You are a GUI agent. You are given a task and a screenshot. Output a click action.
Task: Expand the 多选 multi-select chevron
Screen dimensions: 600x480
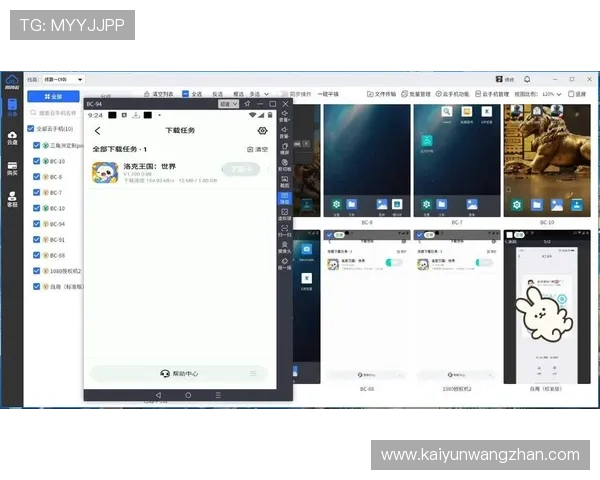(x=267, y=94)
